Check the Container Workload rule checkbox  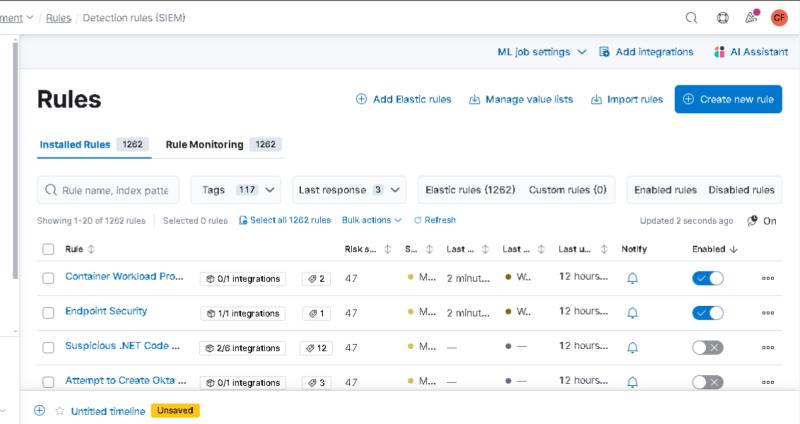tap(48, 278)
